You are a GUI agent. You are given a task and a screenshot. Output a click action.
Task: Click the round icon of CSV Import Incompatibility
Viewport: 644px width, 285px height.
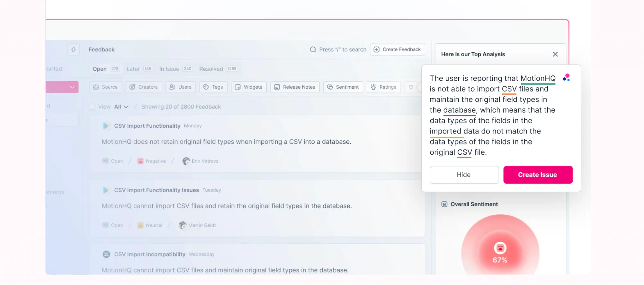coord(106,254)
